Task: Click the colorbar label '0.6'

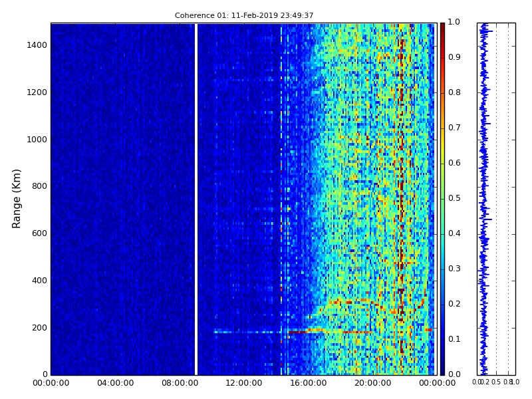Action: click(454, 163)
